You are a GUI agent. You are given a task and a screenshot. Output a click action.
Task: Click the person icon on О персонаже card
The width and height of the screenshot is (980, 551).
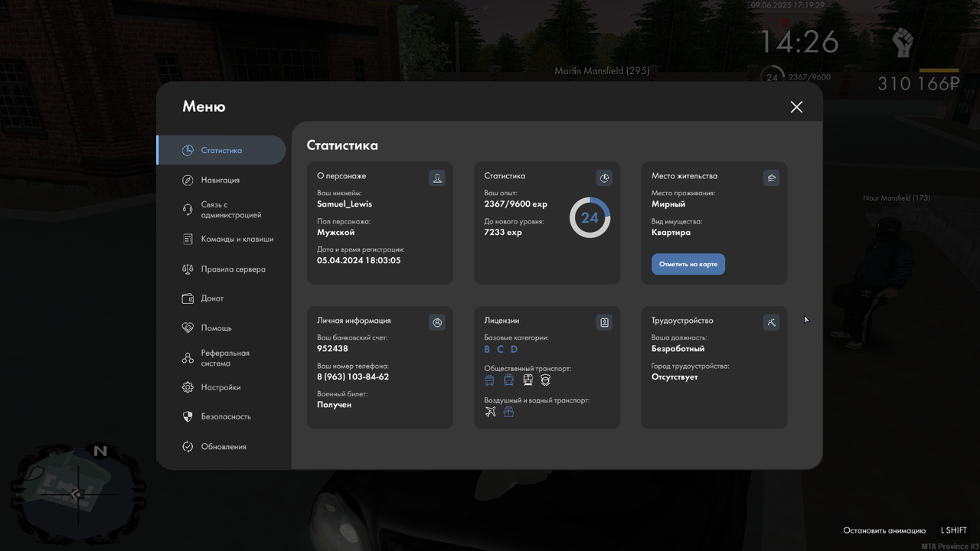(437, 178)
